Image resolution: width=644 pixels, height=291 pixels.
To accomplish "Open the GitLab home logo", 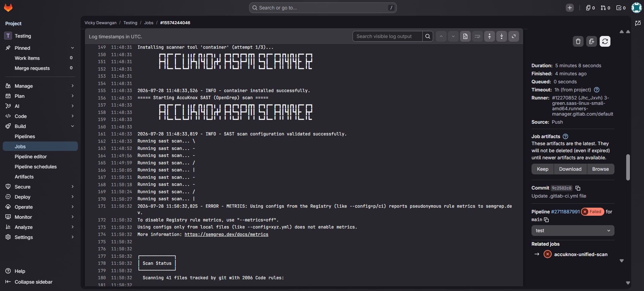I will click(8, 8).
